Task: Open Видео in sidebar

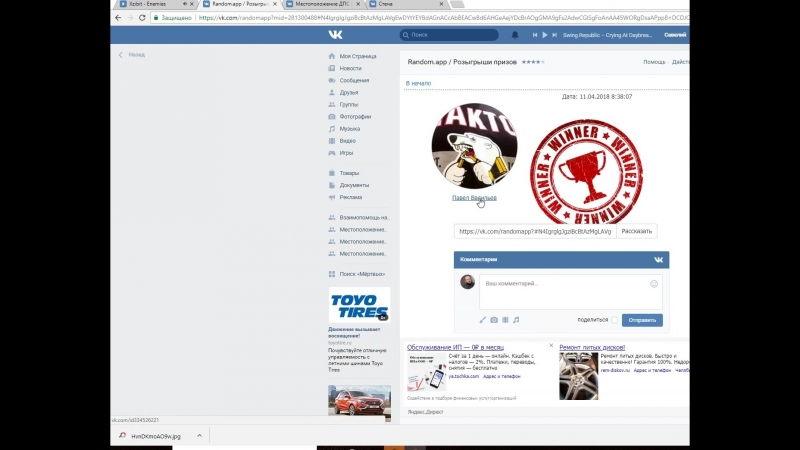Action: click(347, 141)
